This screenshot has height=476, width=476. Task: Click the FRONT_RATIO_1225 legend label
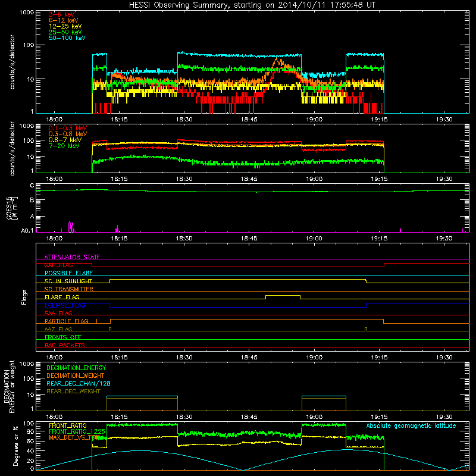click(77, 431)
